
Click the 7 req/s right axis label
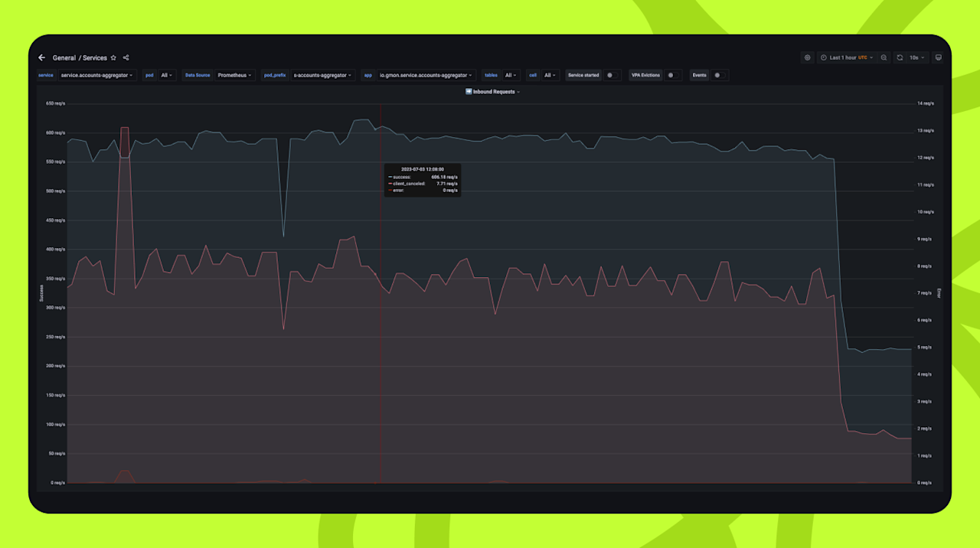925,293
